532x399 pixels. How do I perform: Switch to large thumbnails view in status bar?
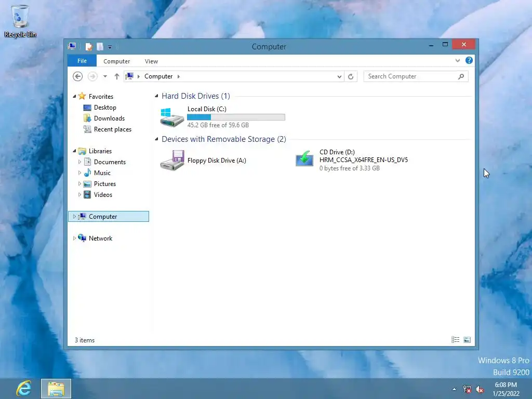(x=467, y=340)
